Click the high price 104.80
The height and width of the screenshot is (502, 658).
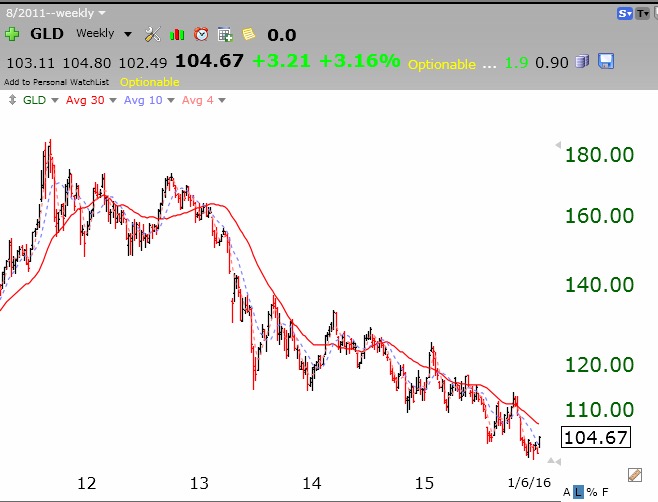[x=87, y=63]
